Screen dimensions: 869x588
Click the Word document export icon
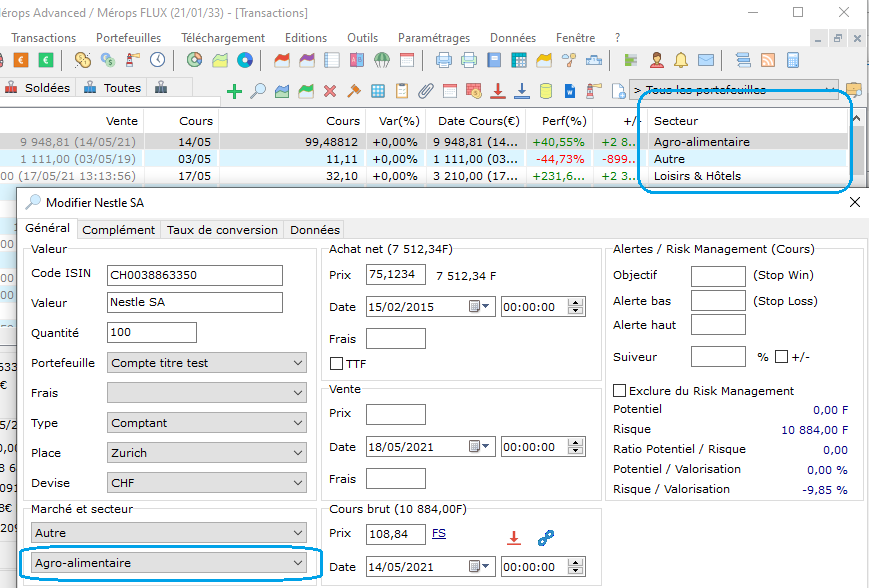pyautogui.click(x=570, y=91)
